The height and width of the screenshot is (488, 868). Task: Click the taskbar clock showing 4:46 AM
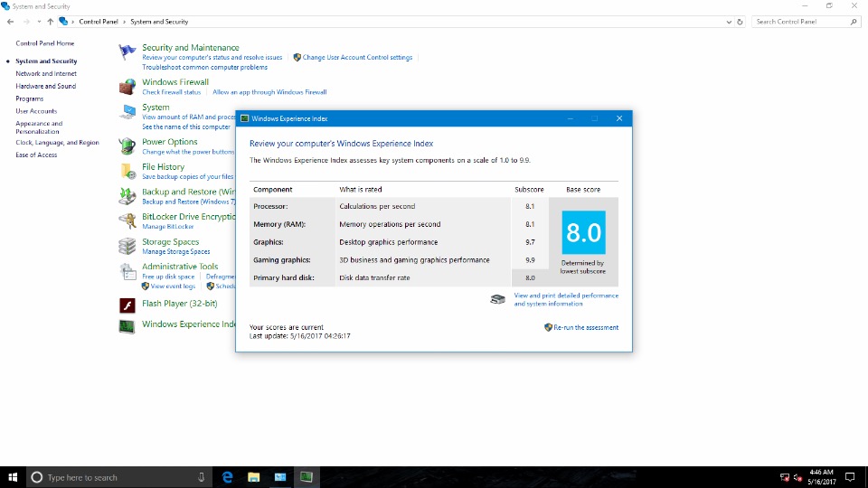tap(822, 477)
